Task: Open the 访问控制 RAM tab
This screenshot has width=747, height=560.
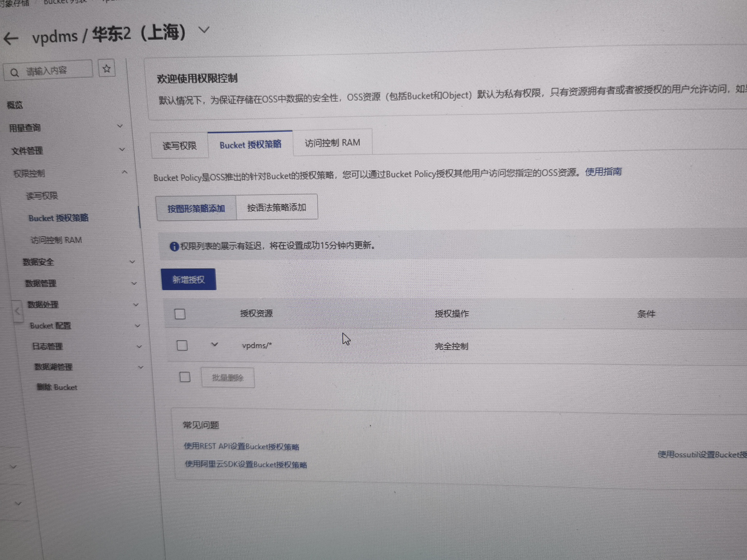Action: click(332, 143)
